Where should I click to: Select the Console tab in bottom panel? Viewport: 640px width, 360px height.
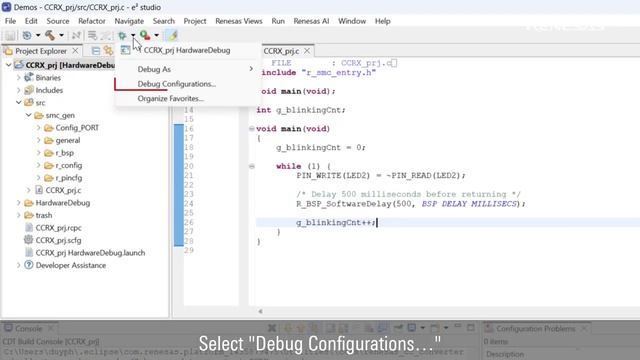[x=28, y=328]
